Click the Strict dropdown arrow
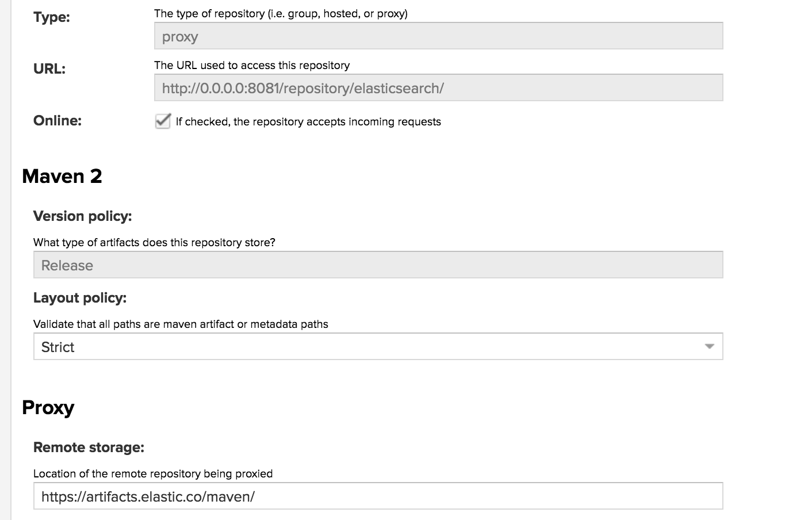Image resolution: width=812 pixels, height=520 pixels. (x=709, y=346)
